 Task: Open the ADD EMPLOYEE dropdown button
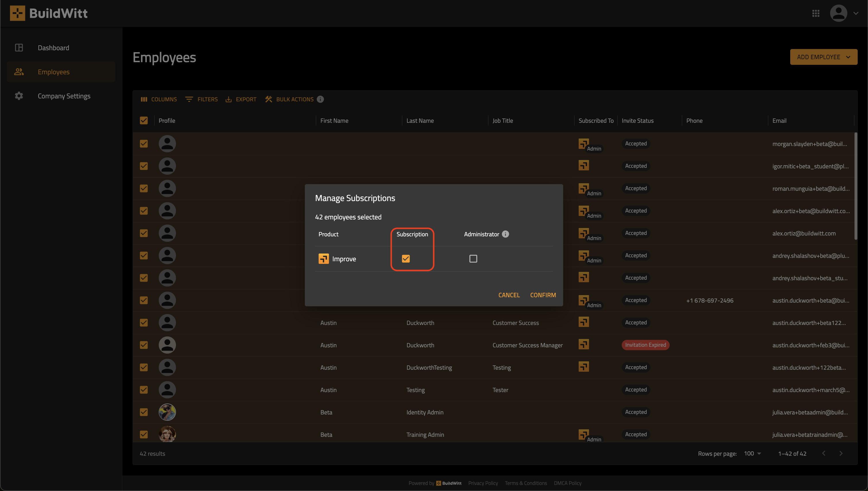point(824,57)
